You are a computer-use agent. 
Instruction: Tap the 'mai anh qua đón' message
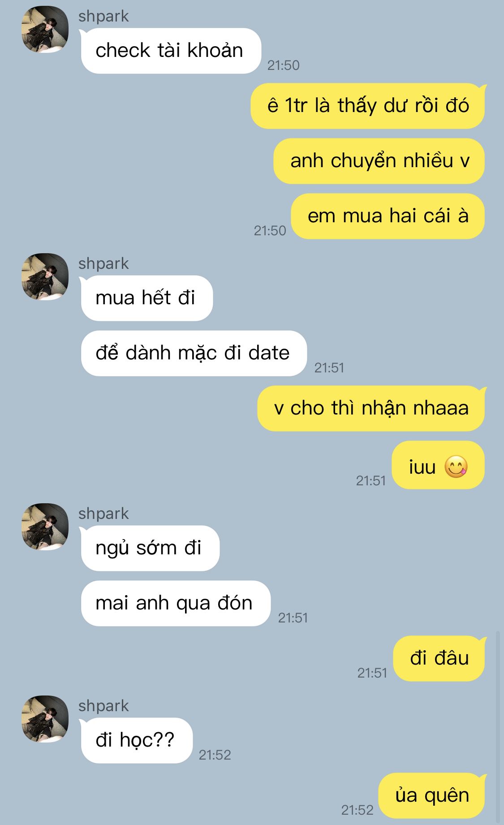[176, 603]
